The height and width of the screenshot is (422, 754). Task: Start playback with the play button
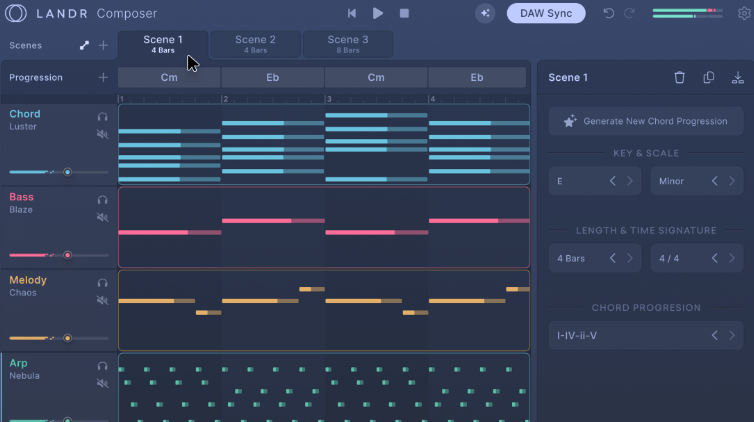tap(378, 13)
